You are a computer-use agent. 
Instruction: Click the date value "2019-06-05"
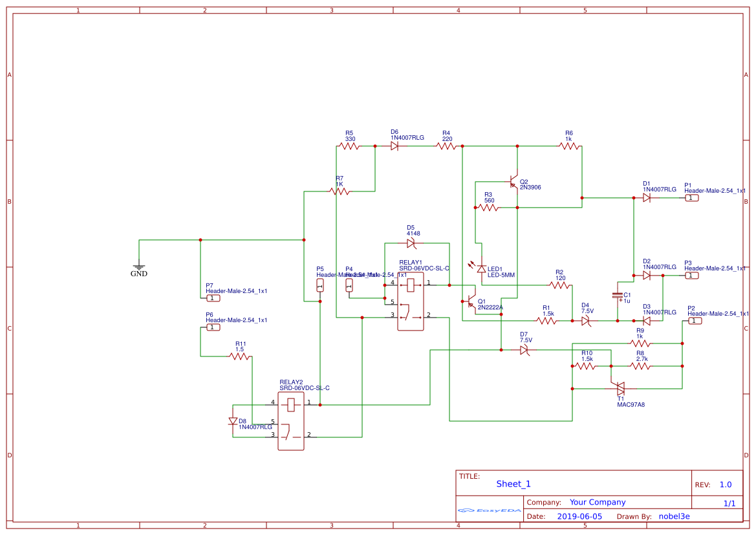pos(579,516)
